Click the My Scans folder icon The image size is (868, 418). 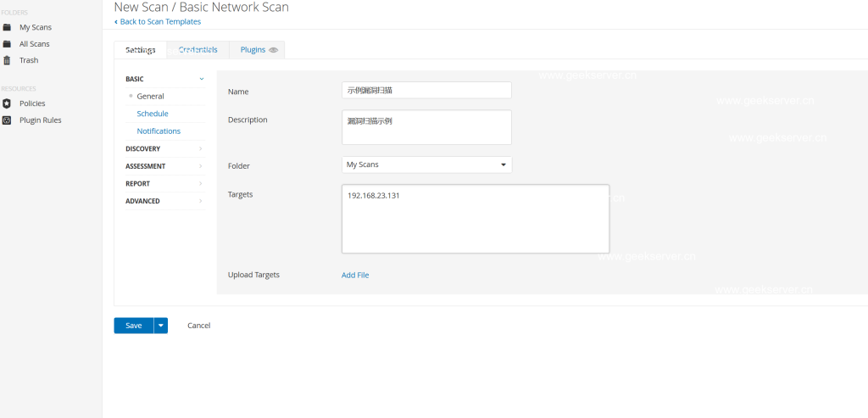click(x=7, y=27)
